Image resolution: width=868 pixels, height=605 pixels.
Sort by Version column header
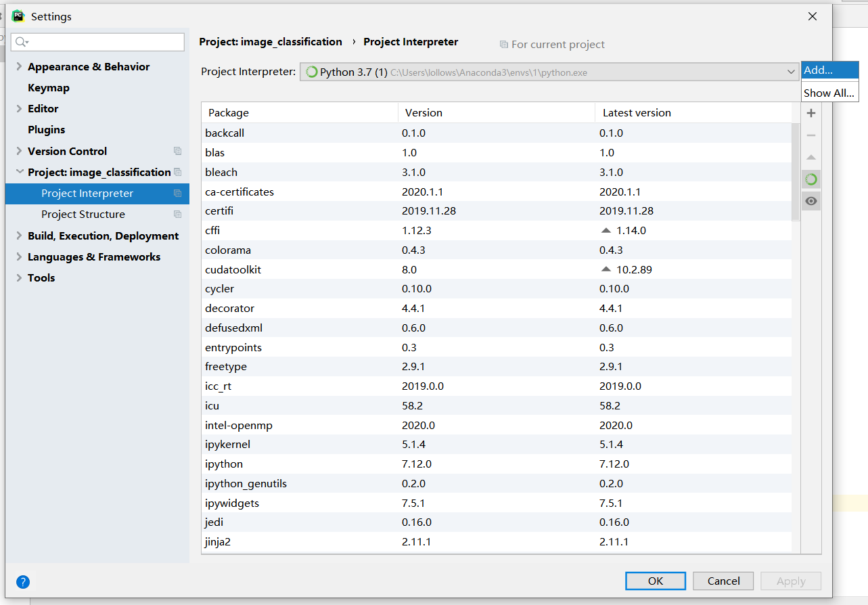tap(497, 113)
